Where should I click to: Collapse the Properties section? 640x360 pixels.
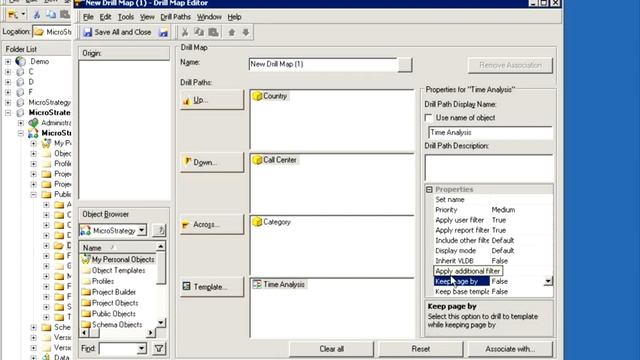(x=429, y=189)
